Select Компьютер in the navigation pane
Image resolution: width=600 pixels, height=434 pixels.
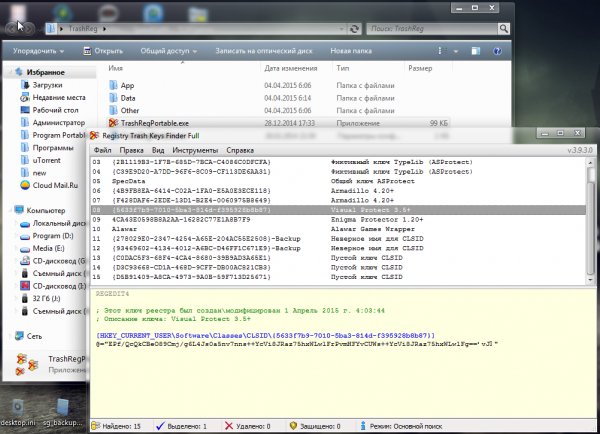coord(46,210)
